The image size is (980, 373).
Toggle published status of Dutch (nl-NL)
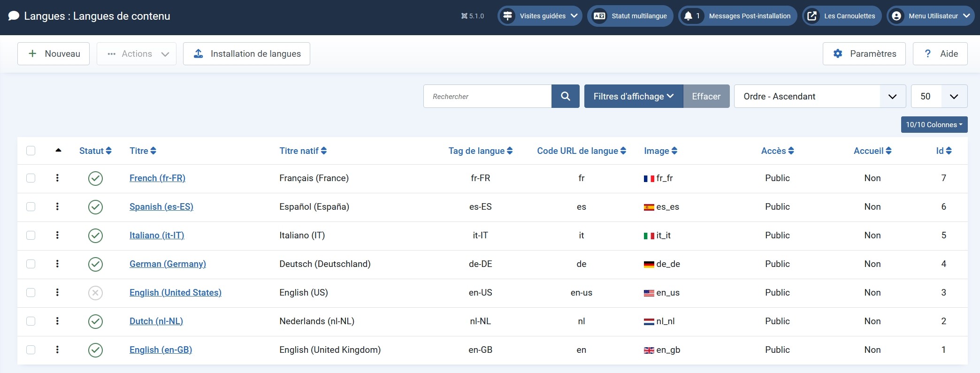tap(95, 321)
